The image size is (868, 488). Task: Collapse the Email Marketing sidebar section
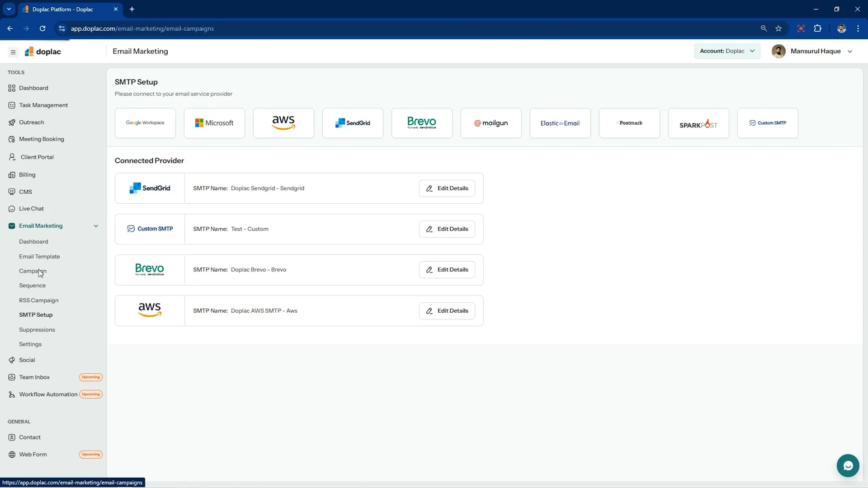pyautogui.click(x=96, y=226)
